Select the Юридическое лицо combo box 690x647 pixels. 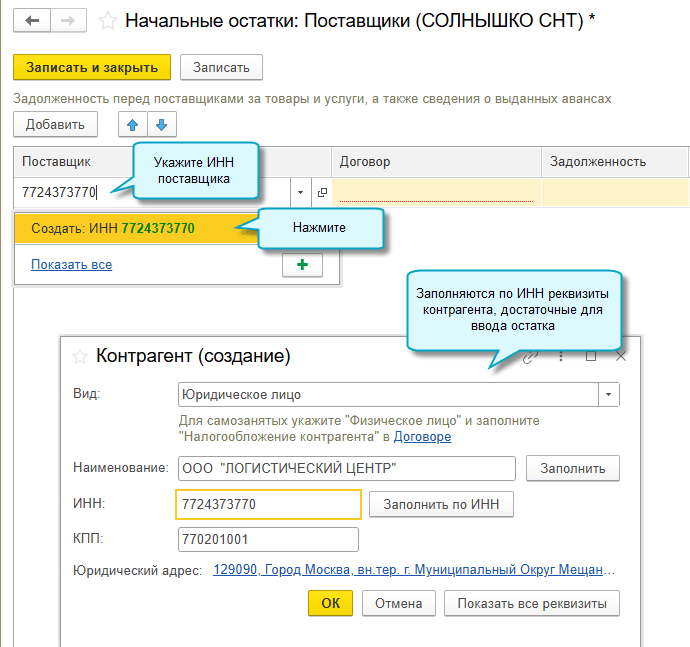(x=399, y=394)
